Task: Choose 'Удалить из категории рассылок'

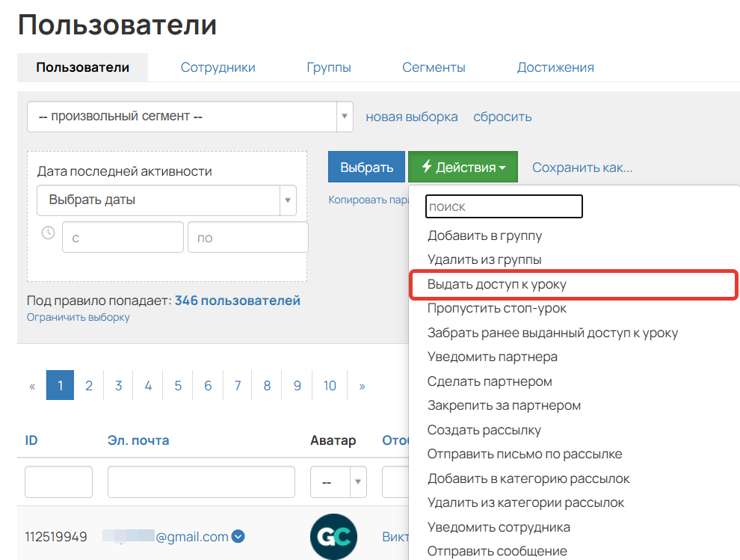Action: (x=525, y=503)
